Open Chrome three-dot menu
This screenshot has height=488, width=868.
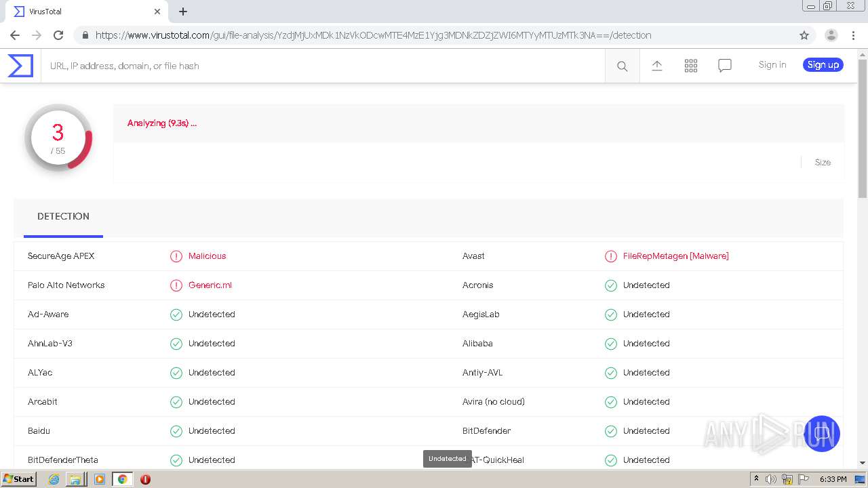point(853,35)
